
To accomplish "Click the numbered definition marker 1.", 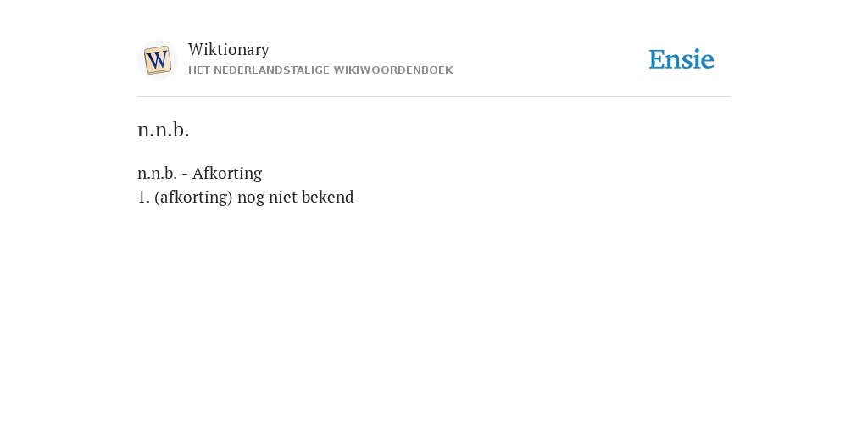I will pyautogui.click(x=143, y=197).
